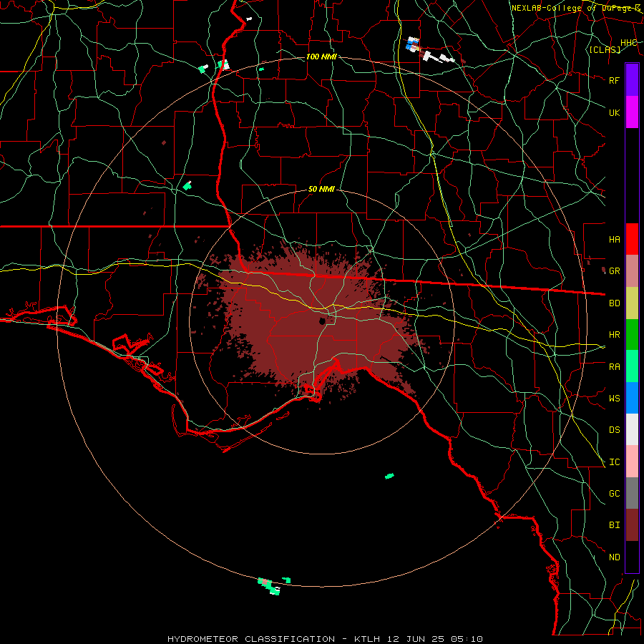
Task: Click the GC legend label
Action: tap(615, 494)
